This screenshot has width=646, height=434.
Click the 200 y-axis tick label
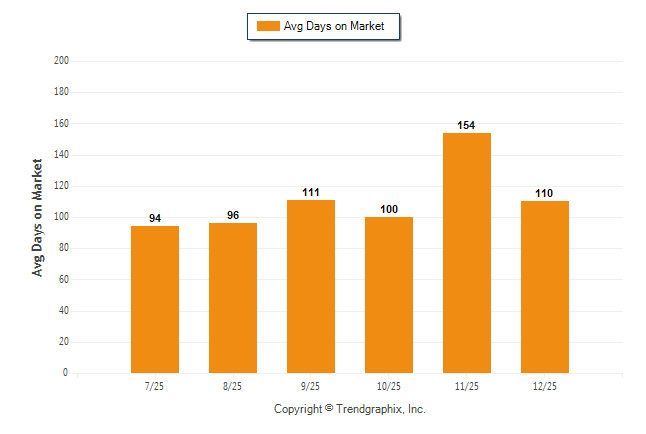click(61, 61)
